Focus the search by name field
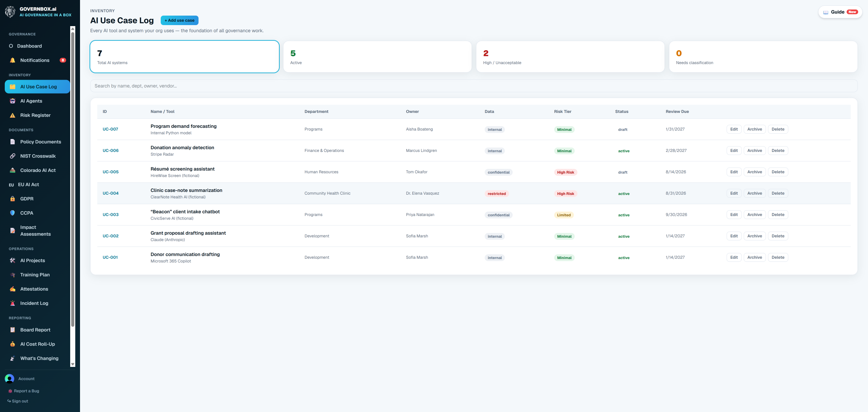868x412 pixels. (x=474, y=86)
